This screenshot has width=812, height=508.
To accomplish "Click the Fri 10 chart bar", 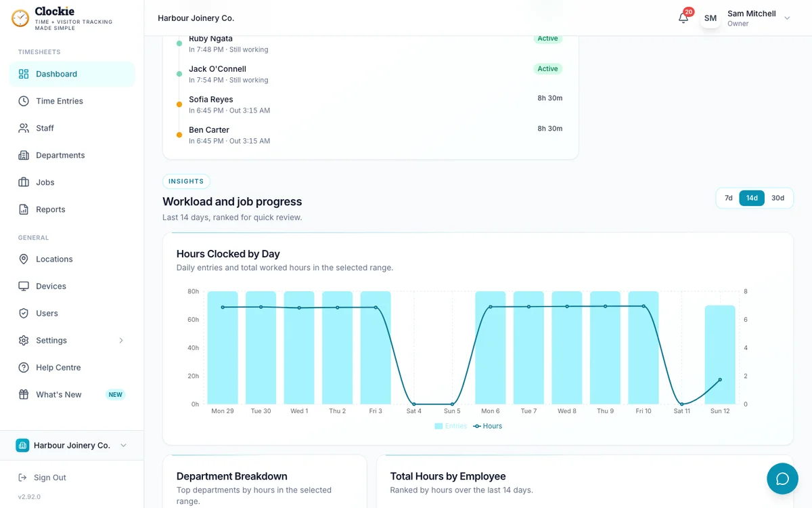I will [x=644, y=347].
